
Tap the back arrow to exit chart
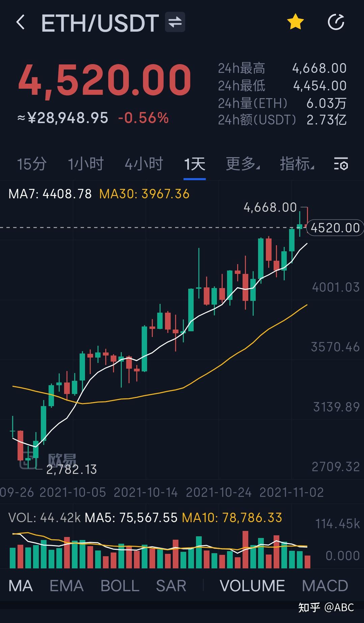pyautogui.click(x=21, y=22)
